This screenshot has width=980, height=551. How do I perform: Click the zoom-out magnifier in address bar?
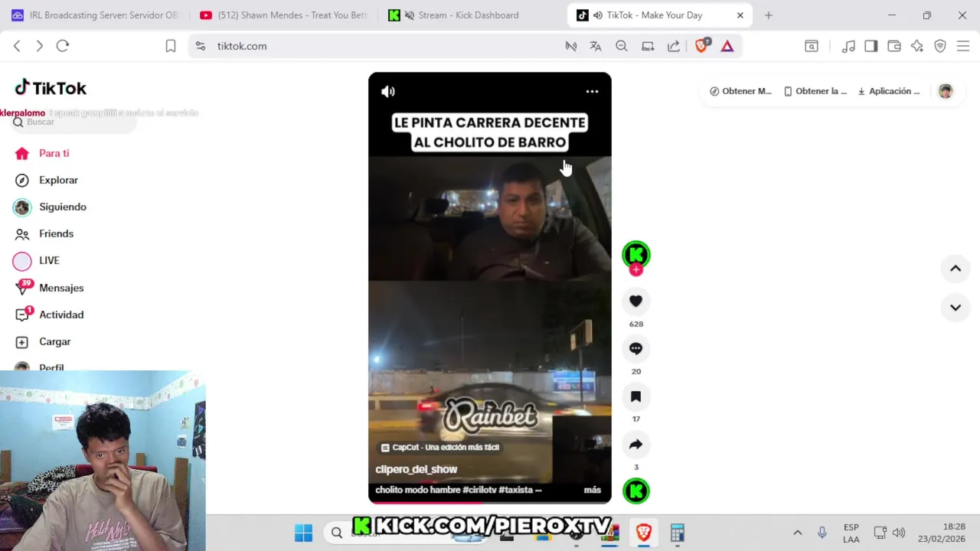[x=622, y=46]
